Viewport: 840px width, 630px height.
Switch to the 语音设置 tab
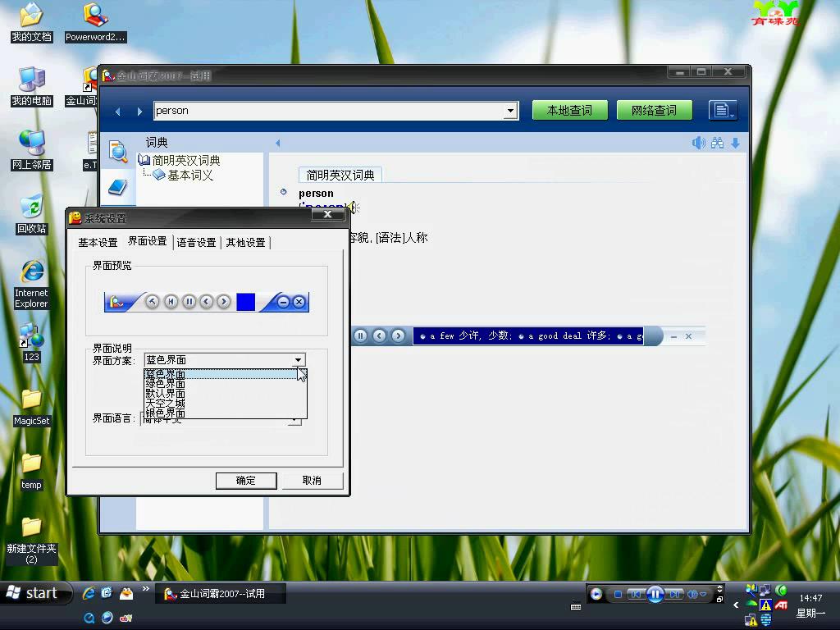[196, 243]
